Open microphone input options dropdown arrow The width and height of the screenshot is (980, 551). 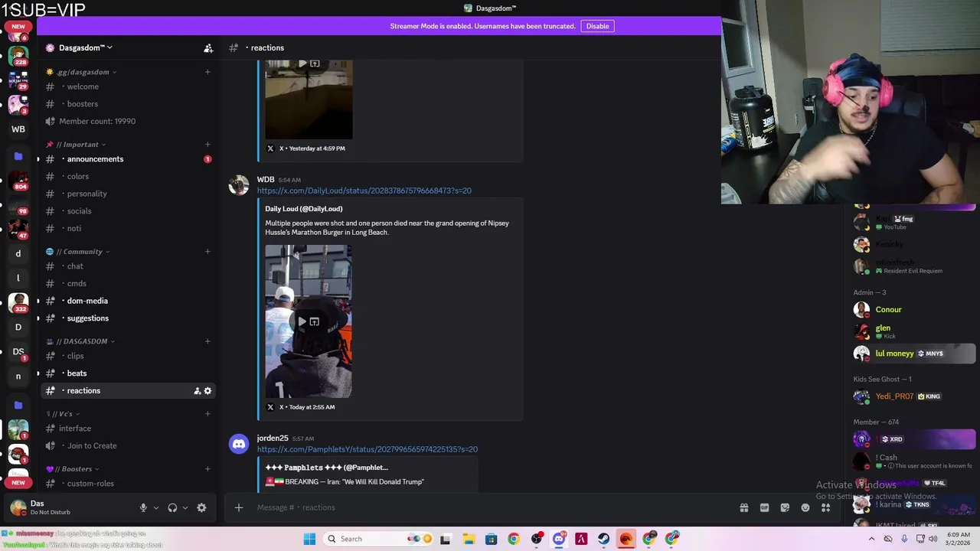click(x=155, y=508)
